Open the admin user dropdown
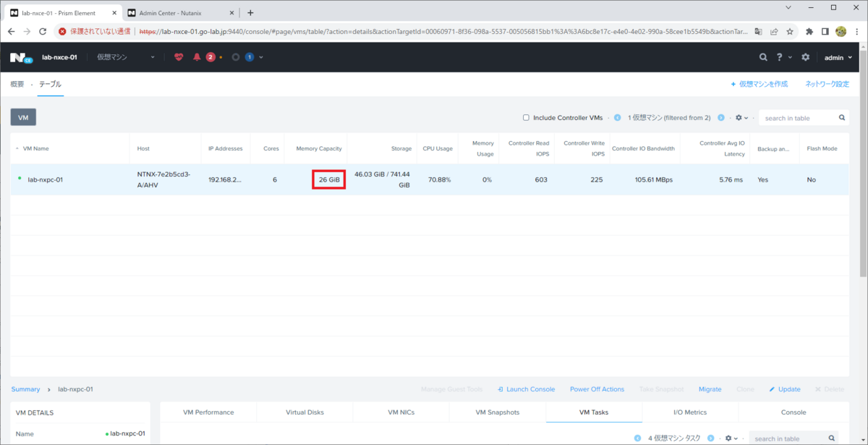 pyautogui.click(x=838, y=57)
